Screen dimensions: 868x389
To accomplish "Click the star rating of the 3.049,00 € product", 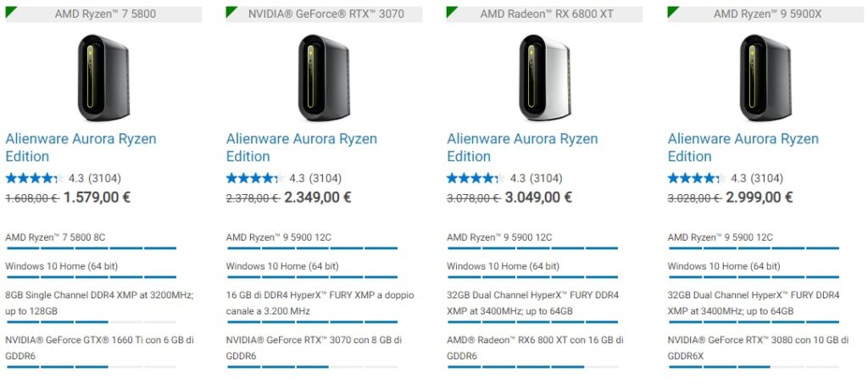I will pos(476,178).
